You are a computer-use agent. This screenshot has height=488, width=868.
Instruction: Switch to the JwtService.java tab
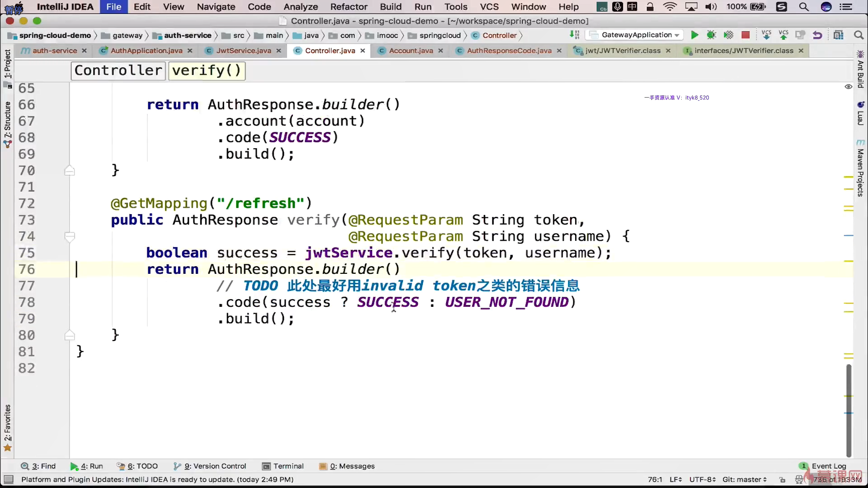243,51
